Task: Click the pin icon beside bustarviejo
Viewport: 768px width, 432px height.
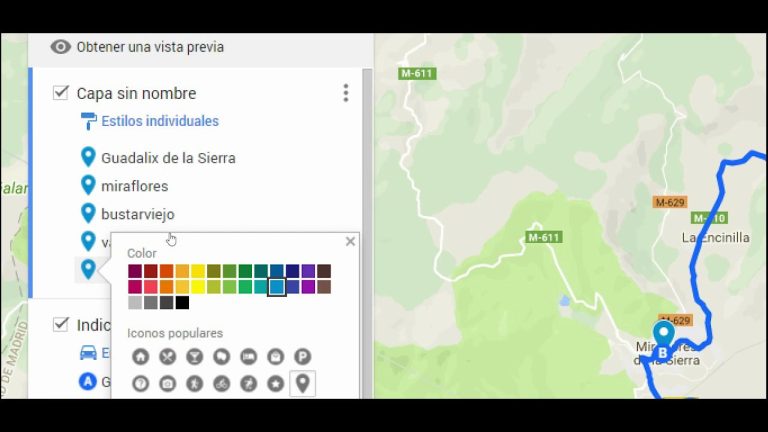Action: coord(88,213)
